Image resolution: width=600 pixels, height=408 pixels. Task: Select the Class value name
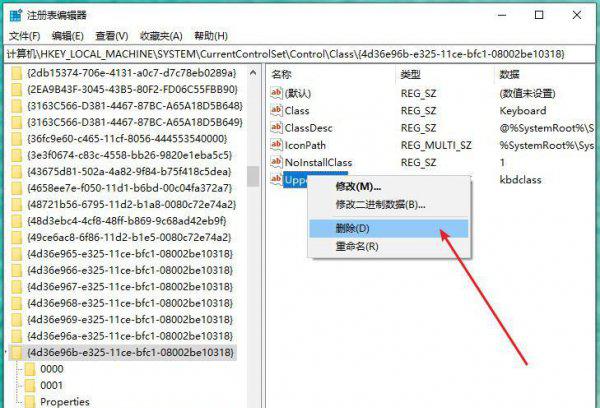coord(297,111)
